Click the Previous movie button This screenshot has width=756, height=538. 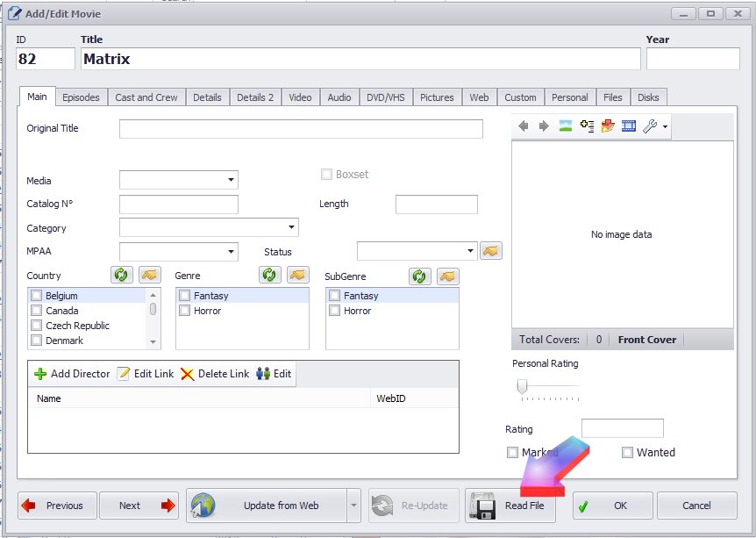pos(57,506)
